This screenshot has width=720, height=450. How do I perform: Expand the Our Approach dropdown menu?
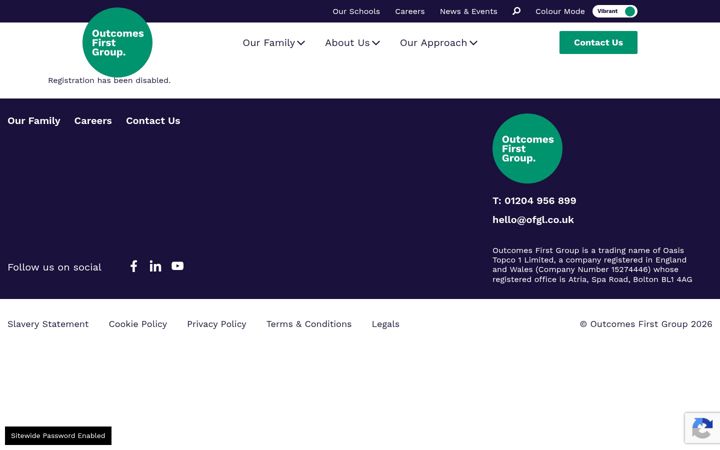click(439, 43)
